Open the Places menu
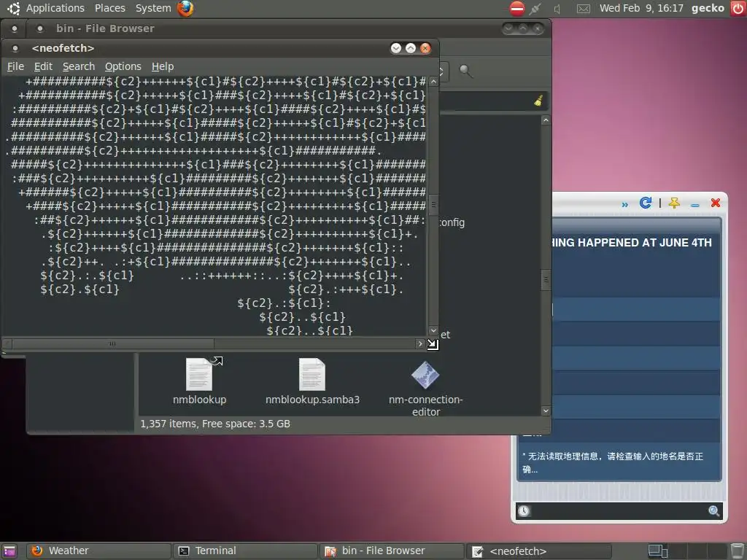The width and height of the screenshot is (747, 560). 109,8
